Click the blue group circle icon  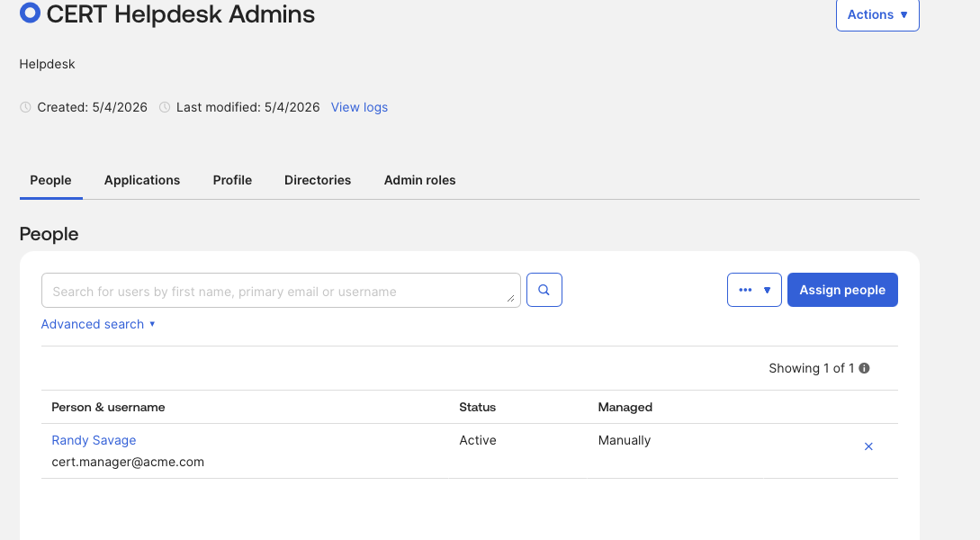pyautogui.click(x=30, y=12)
